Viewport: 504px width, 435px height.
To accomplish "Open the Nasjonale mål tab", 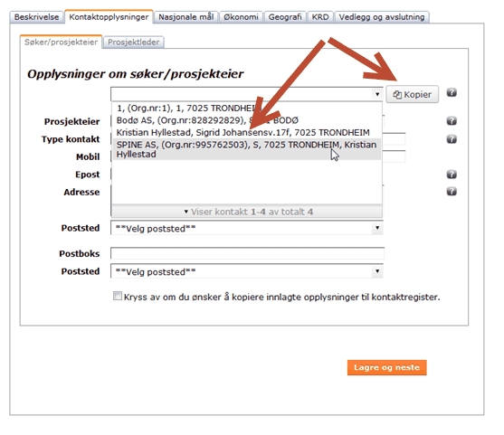I will (186, 17).
